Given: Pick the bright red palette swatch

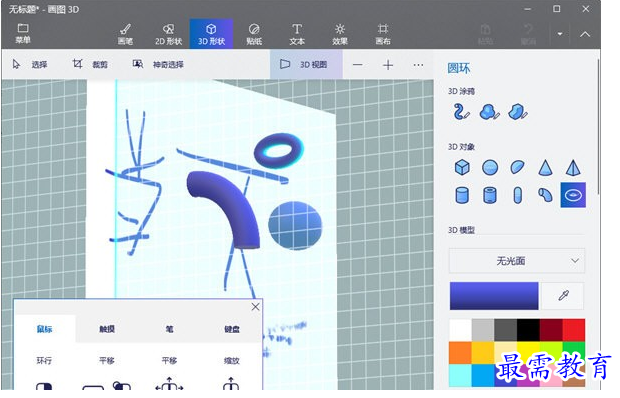Looking at the screenshot, I should click(573, 330).
